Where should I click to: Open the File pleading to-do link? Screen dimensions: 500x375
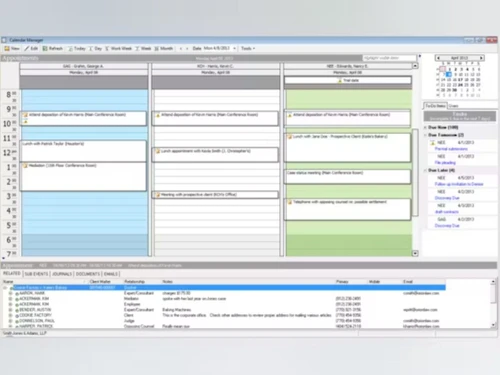[x=445, y=163]
